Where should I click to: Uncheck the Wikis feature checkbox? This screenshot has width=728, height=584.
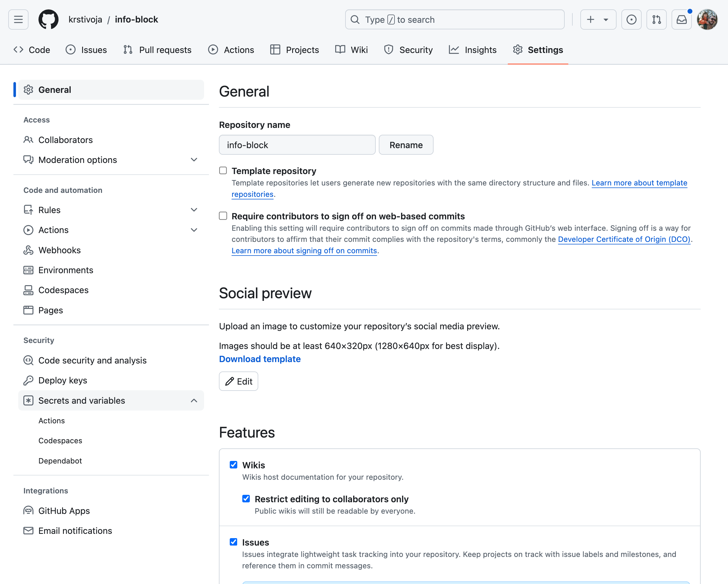point(233,465)
